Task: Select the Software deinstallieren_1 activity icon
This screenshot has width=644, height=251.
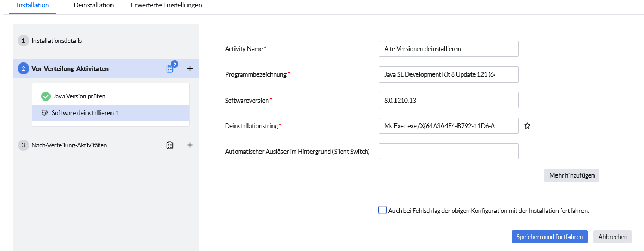Action: pyautogui.click(x=45, y=113)
